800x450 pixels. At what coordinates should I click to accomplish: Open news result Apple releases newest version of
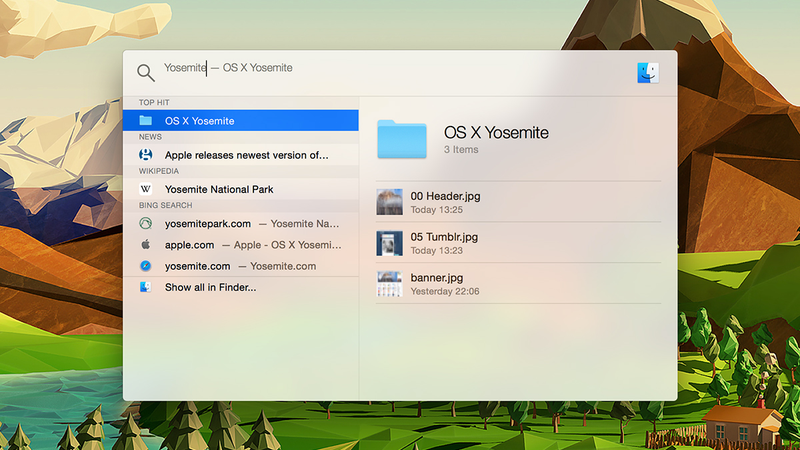coord(241,155)
